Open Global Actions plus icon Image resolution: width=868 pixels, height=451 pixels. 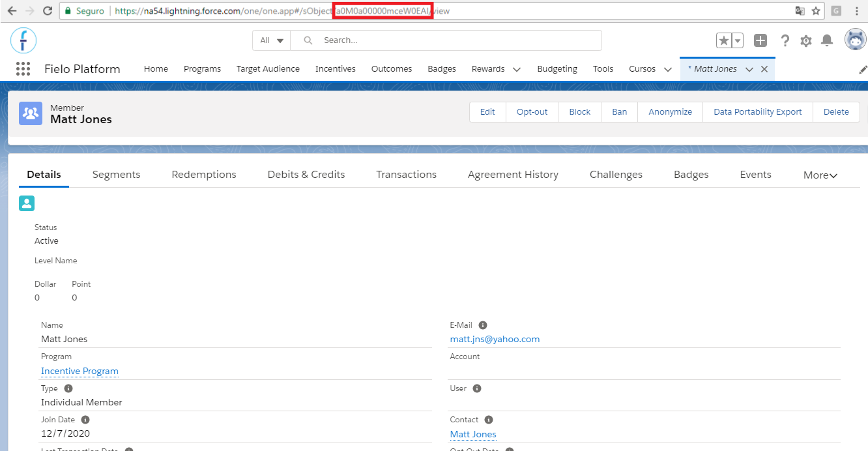pos(760,40)
